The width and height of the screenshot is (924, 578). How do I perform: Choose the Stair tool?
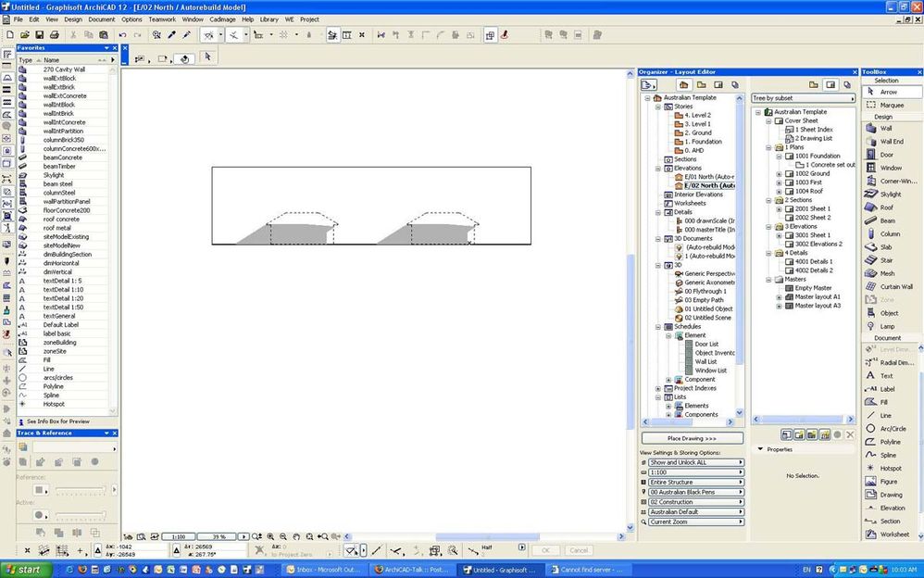886,260
